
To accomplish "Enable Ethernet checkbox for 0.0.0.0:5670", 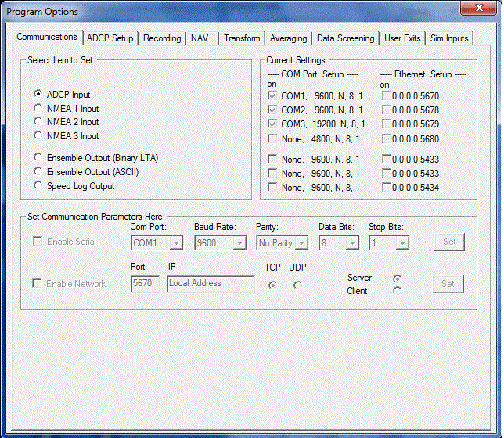I will point(387,95).
